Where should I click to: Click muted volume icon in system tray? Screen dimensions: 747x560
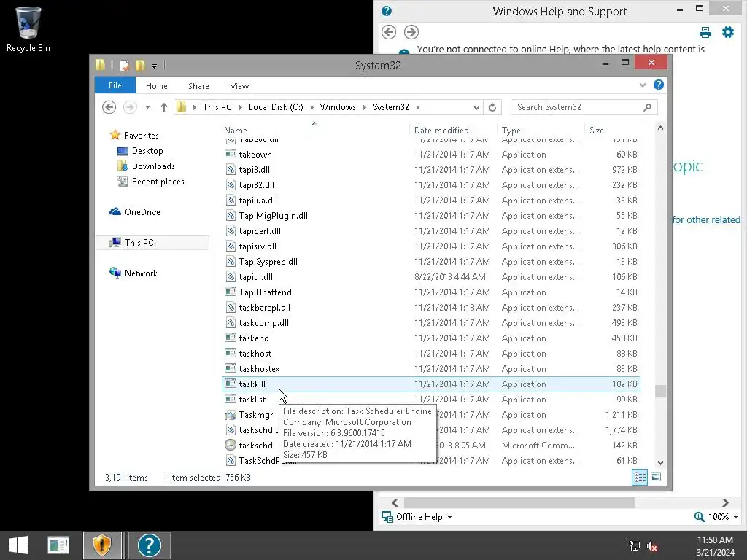[652, 546]
